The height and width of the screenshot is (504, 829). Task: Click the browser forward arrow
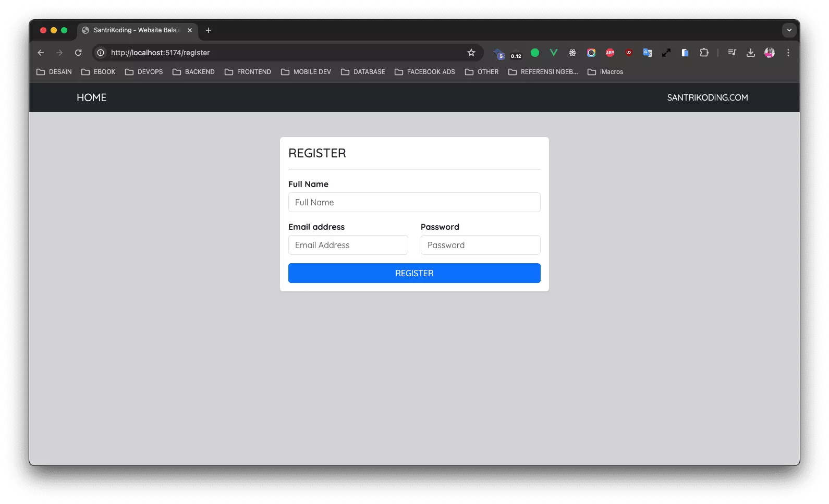point(59,53)
